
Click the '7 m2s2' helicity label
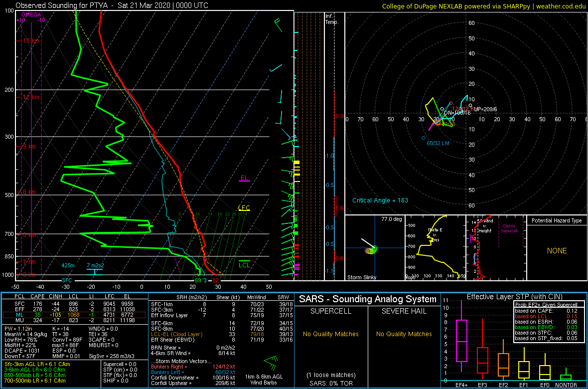coord(96,265)
